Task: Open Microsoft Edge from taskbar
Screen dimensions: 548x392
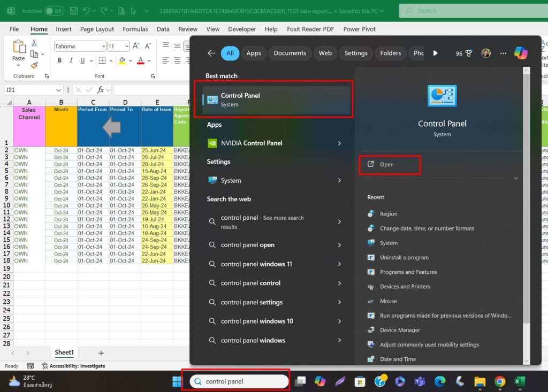Action: (440, 381)
